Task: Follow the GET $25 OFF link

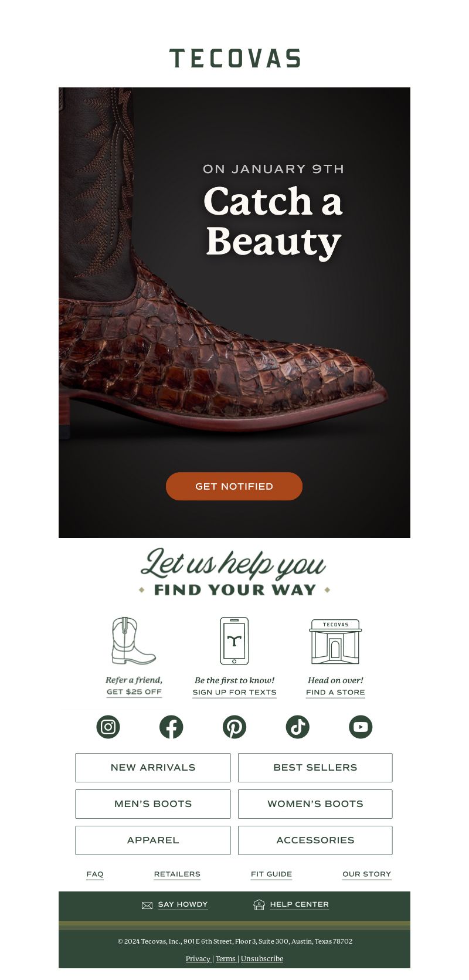Action: (134, 692)
